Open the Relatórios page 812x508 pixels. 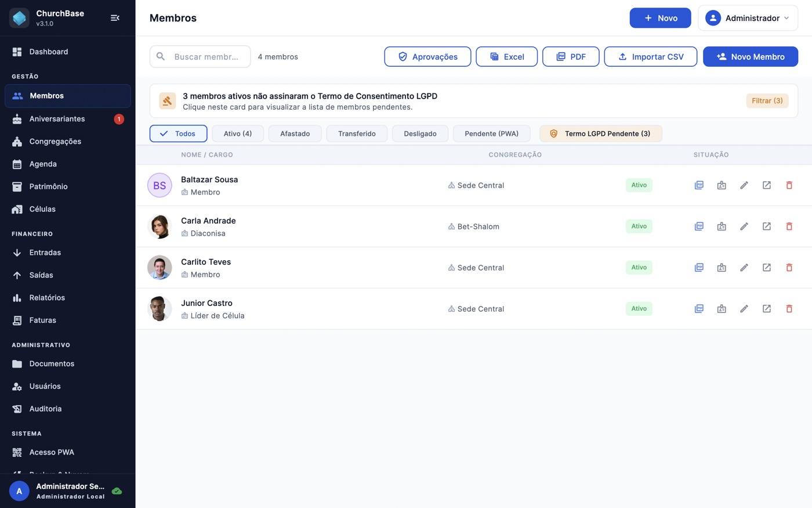pos(68,298)
